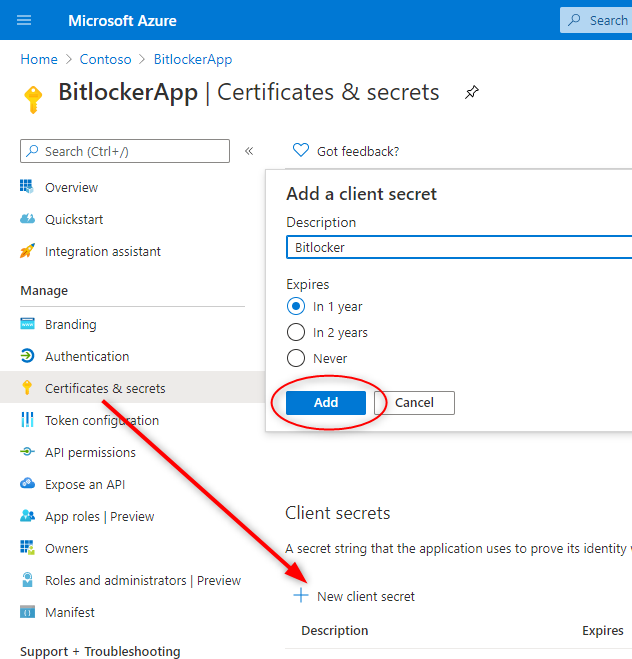This screenshot has height=659, width=632.
Task: Click the Authentication arrow icon
Action: point(27,356)
